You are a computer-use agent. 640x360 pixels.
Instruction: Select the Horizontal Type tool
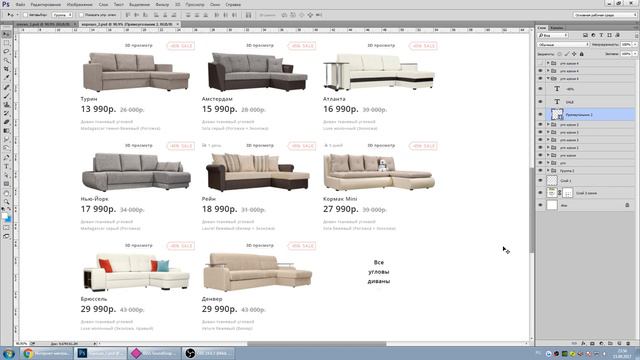click(6, 167)
